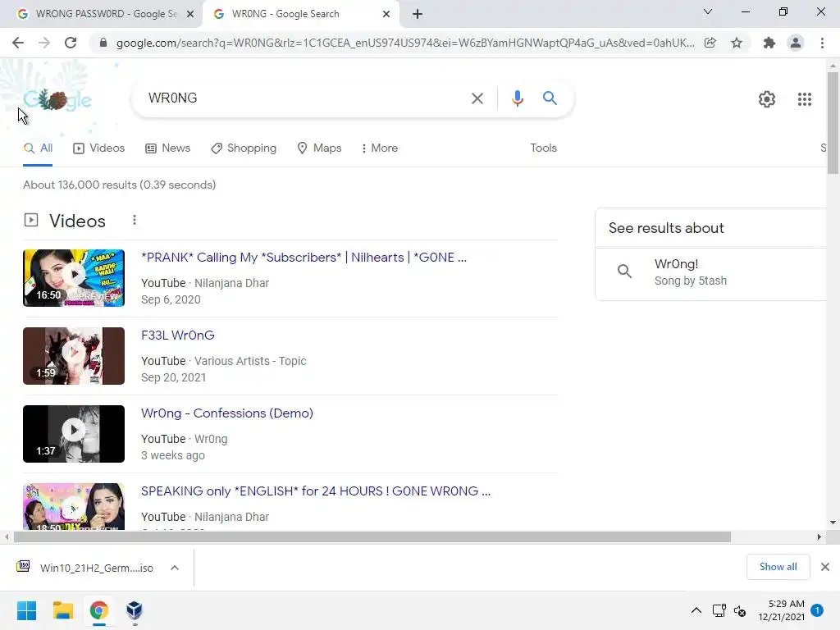Open the tab search dropdown arrow
Image resolution: width=840 pixels, height=630 pixels.
point(708,11)
